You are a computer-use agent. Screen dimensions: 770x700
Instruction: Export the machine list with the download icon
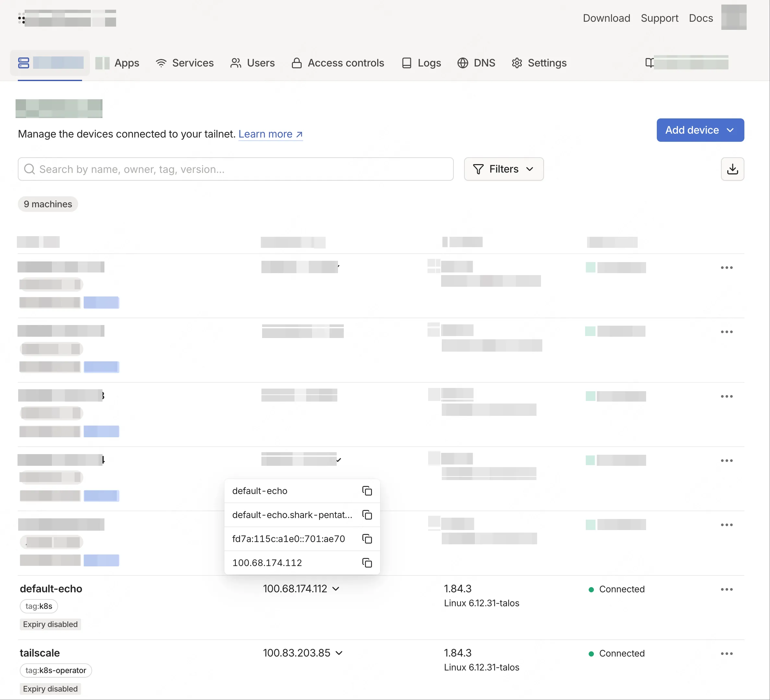(732, 169)
